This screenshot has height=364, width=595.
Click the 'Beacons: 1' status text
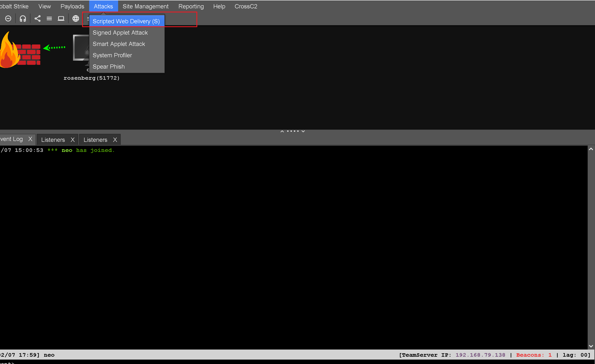534,355
